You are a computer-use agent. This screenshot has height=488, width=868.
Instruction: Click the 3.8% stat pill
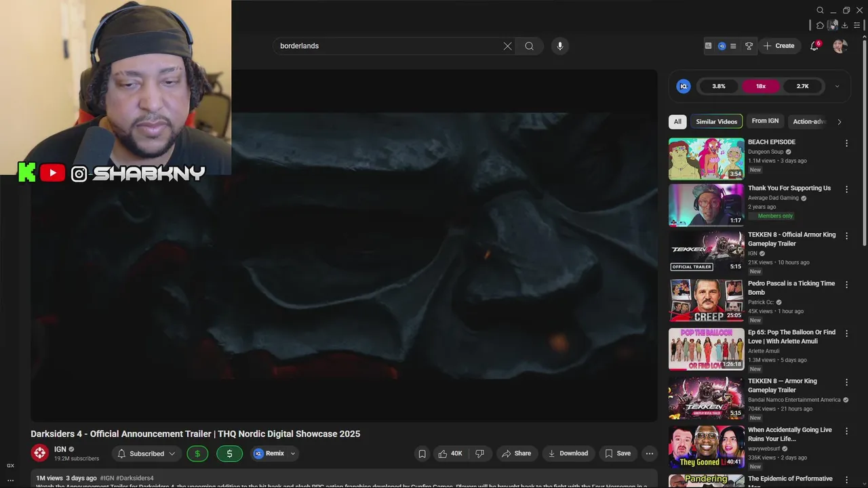(x=719, y=86)
